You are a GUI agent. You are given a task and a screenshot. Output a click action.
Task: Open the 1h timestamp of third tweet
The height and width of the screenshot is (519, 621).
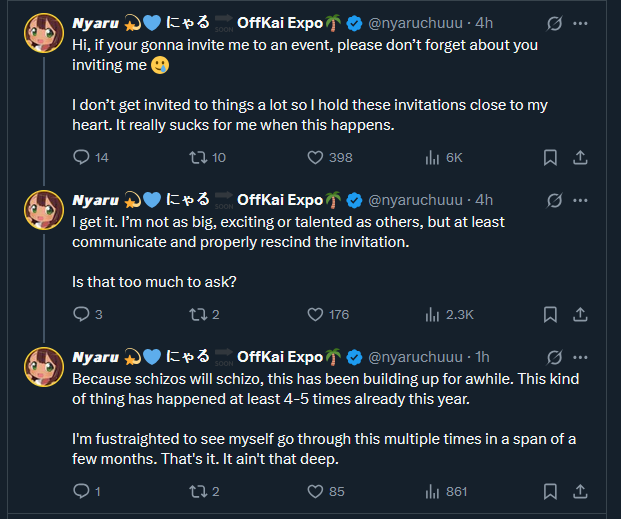coord(482,357)
